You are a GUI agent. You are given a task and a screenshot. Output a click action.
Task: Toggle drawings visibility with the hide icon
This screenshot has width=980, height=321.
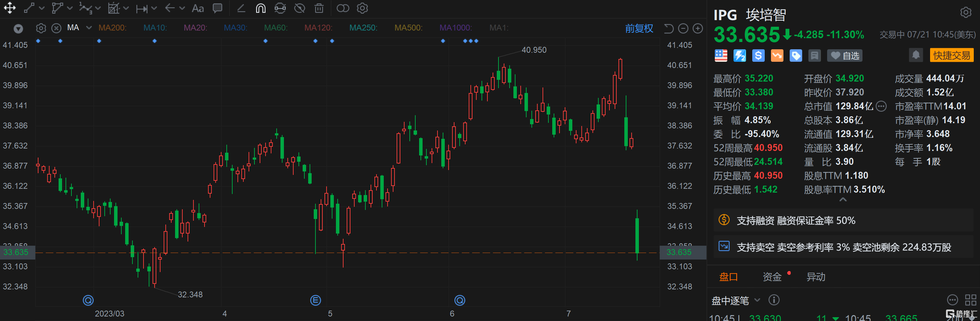(x=300, y=8)
